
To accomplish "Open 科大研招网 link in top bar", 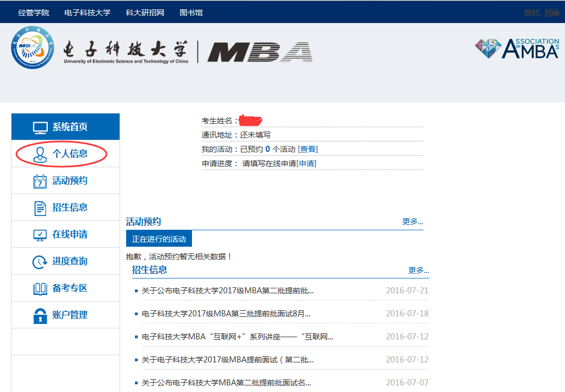I will [x=145, y=13].
